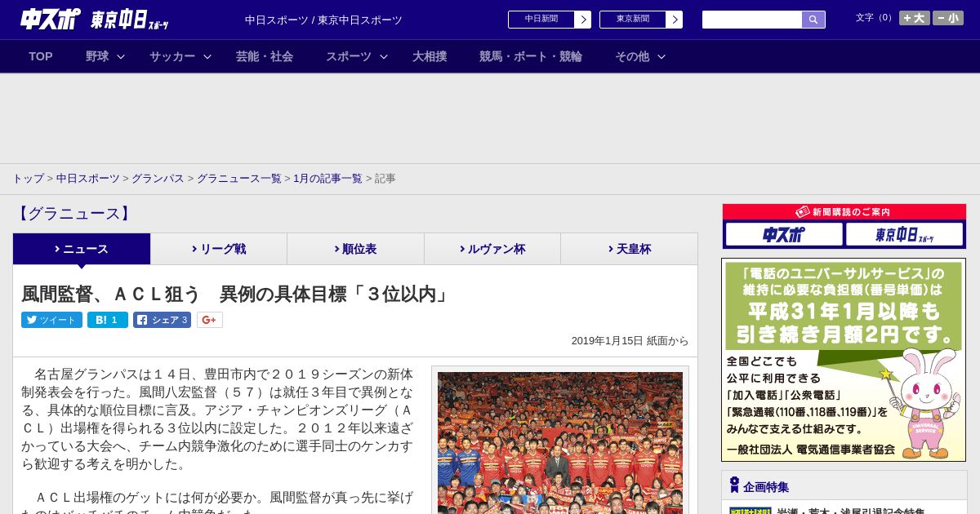Open the 東京新聞 link button

click(633, 20)
